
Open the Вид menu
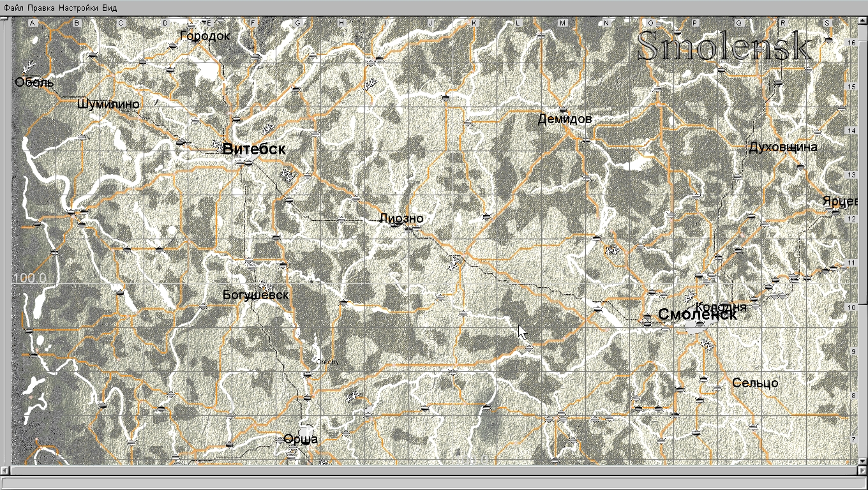point(109,8)
